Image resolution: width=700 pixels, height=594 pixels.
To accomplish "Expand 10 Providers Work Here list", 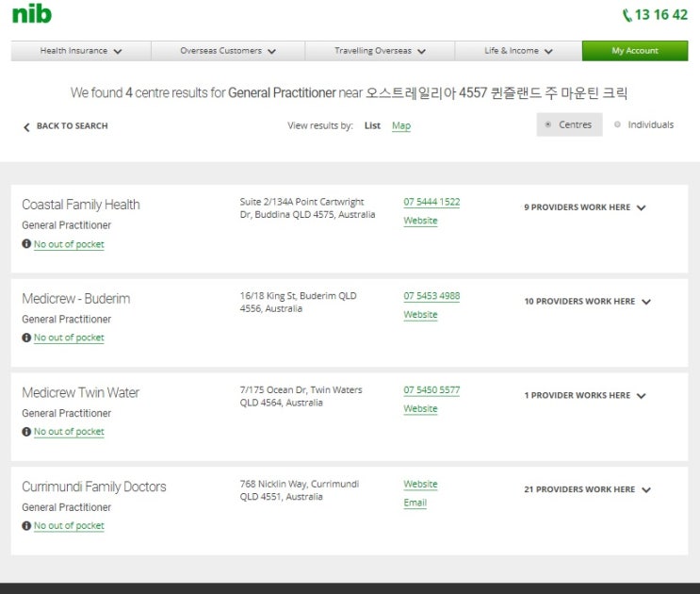I will [x=588, y=302].
